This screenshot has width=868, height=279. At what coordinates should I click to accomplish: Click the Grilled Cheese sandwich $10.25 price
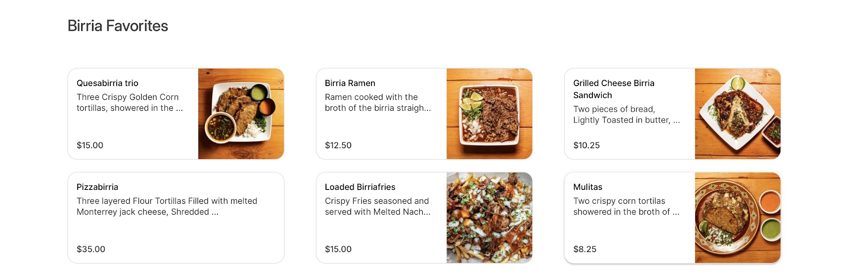point(586,145)
